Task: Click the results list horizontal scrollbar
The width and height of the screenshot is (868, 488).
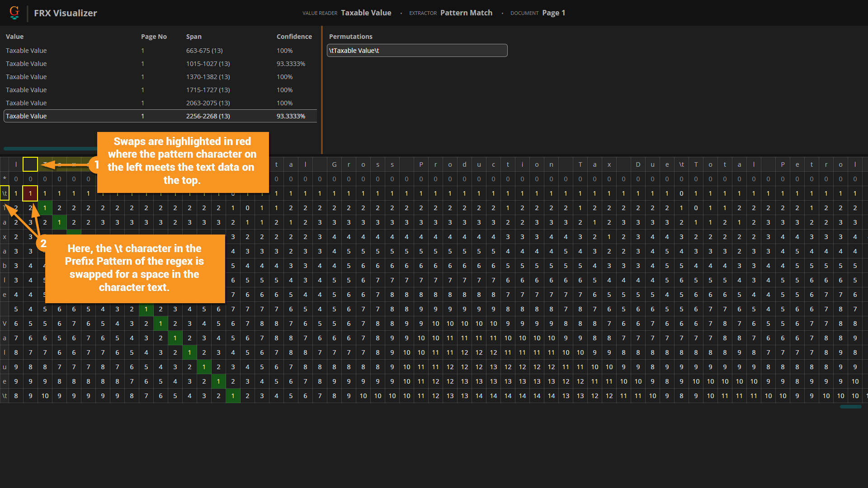Action: click(x=50, y=148)
